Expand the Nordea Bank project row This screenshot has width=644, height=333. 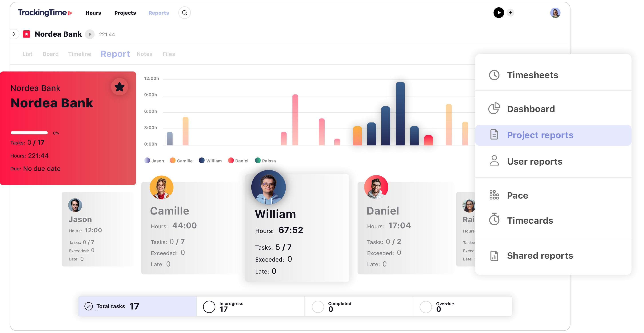point(13,34)
